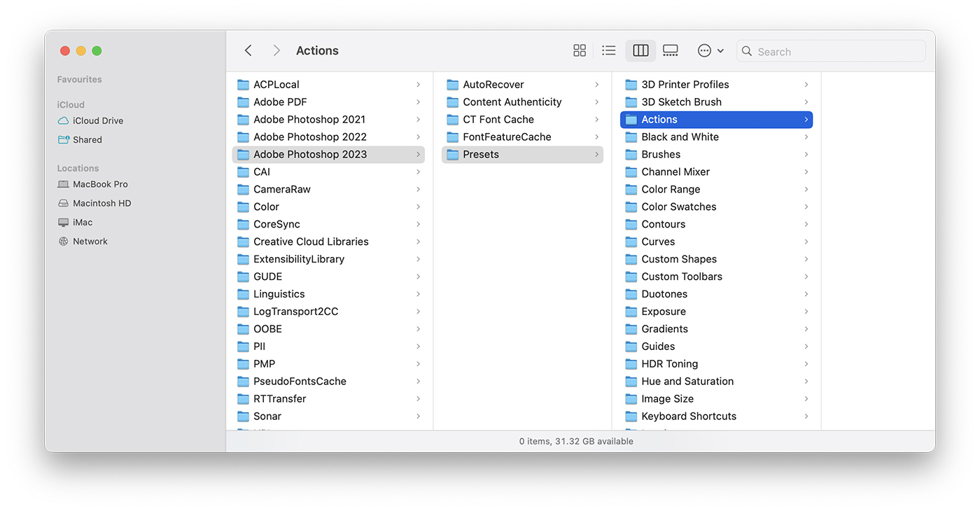Click the Search field

pyautogui.click(x=831, y=51)
